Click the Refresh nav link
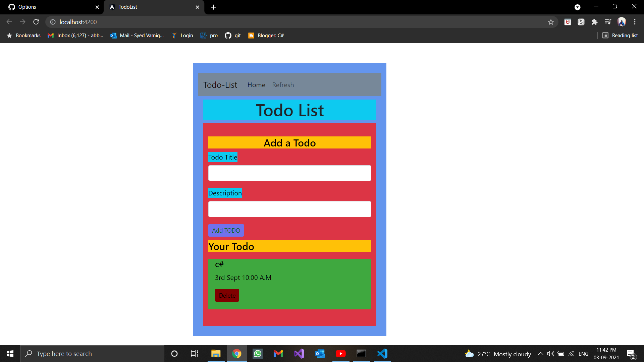644x362 pixels. (x=283, y=85)
